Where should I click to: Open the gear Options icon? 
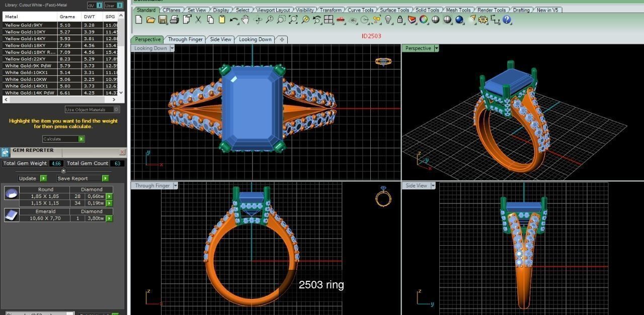point(483,20)
